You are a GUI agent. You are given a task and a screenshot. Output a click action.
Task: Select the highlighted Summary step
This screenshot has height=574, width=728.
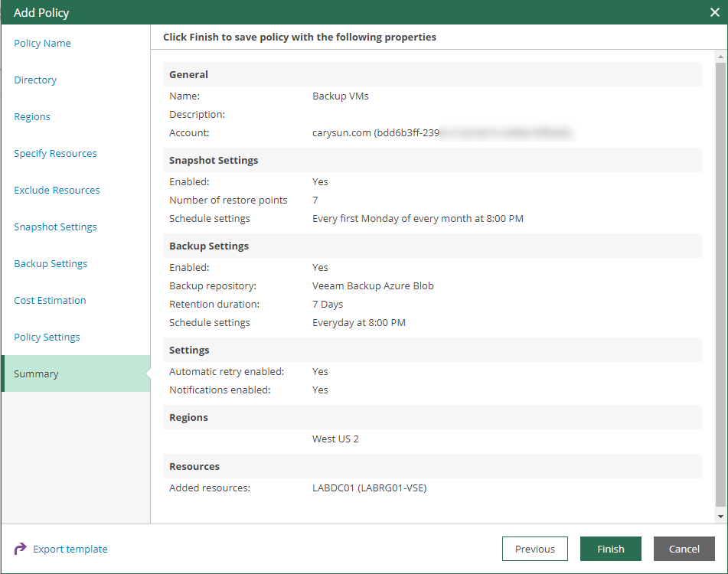click(36, 373)
